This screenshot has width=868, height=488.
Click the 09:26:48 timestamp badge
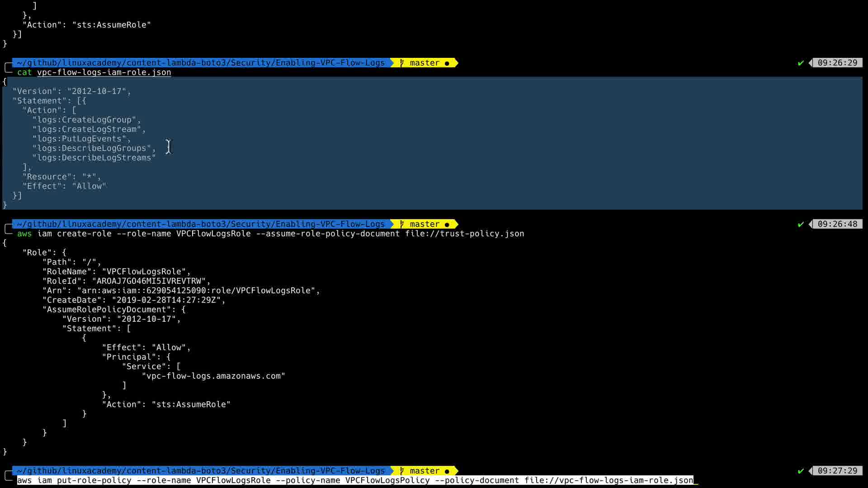point(837,224)
